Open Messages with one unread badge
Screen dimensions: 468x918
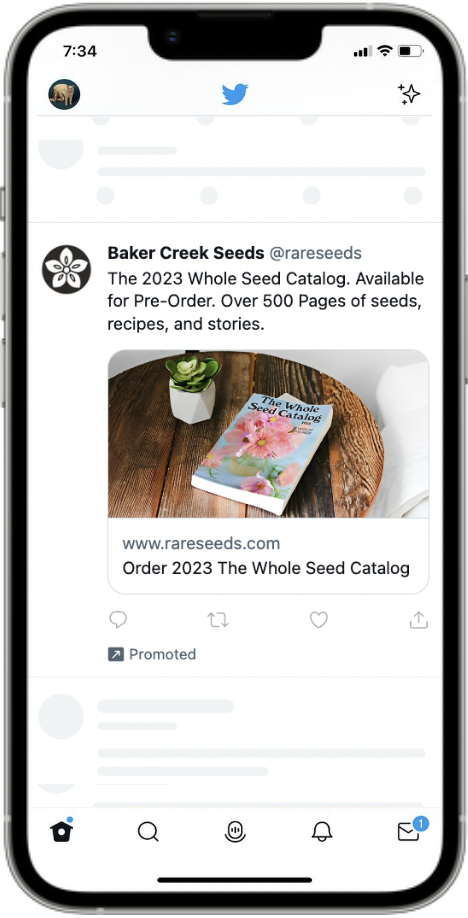click(410, 830)
